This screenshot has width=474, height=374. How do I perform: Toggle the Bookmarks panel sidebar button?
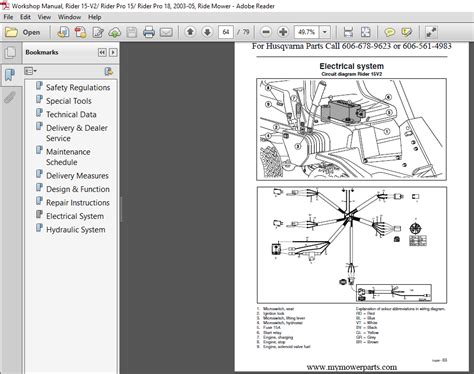[10, 75]
